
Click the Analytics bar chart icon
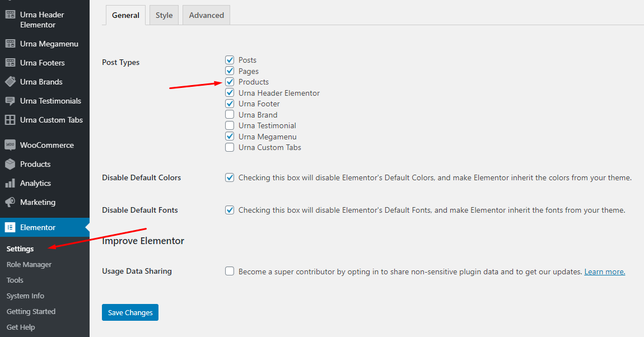[10, 183]
